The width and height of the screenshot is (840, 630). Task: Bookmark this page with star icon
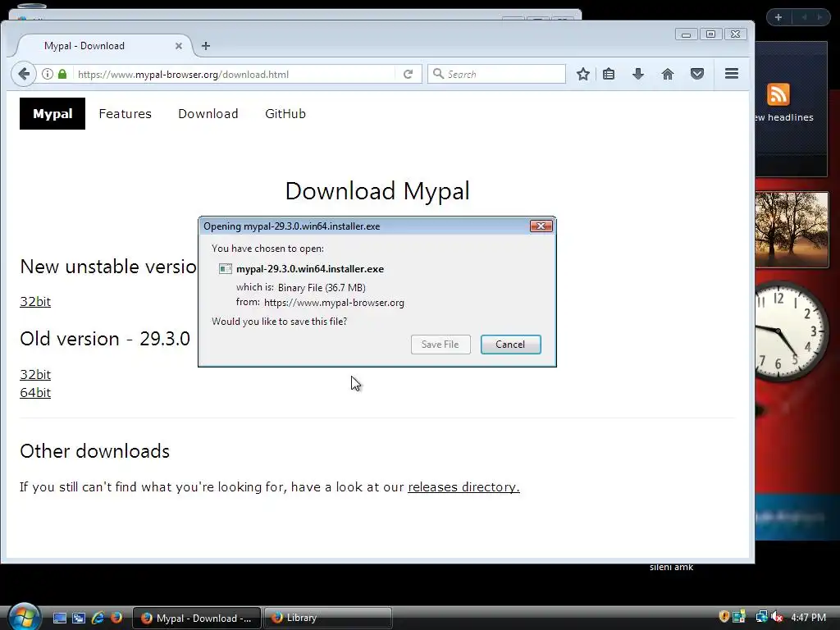[x=583, y=74]
